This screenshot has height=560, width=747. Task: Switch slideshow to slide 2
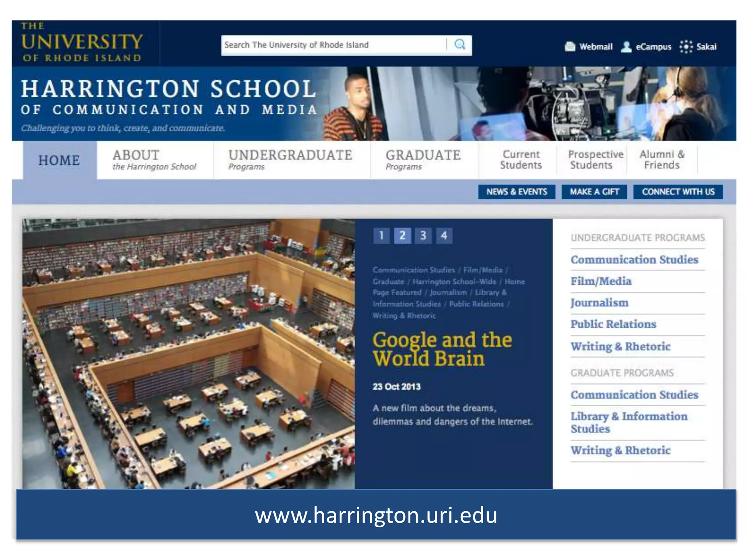(402, 236)
